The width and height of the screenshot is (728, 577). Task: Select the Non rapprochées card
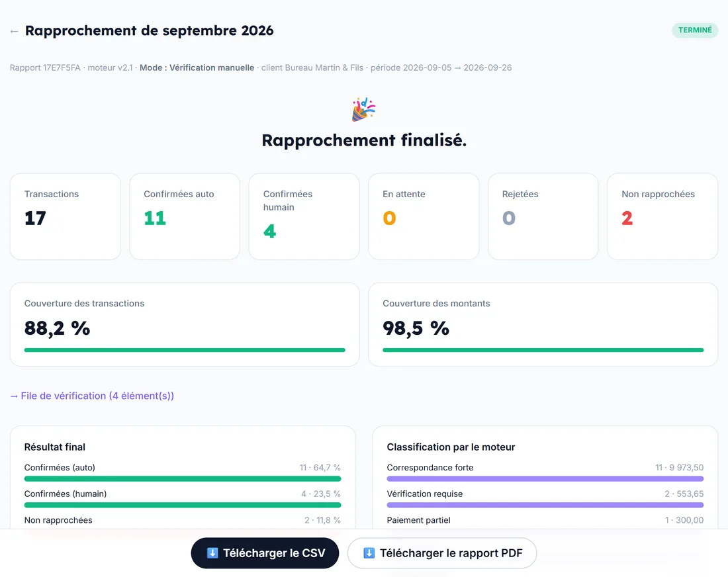tap(662, 216)
